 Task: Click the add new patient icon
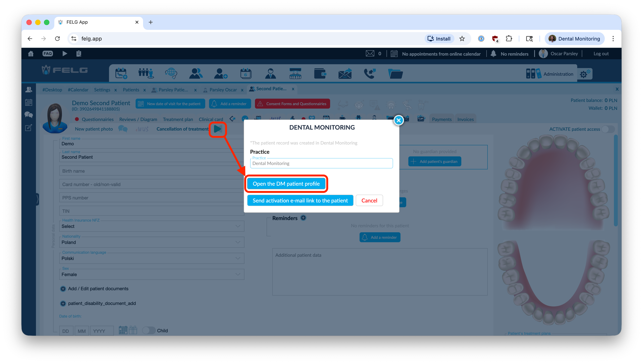coord(221,73)
